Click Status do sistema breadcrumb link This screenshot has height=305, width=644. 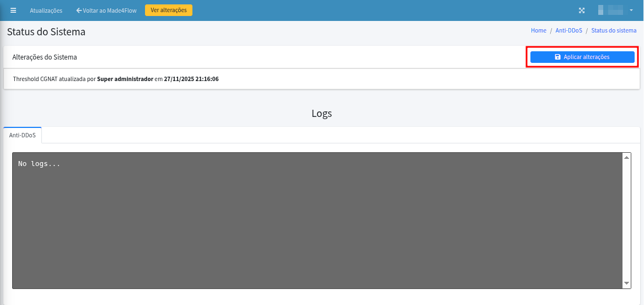point(614,31)
